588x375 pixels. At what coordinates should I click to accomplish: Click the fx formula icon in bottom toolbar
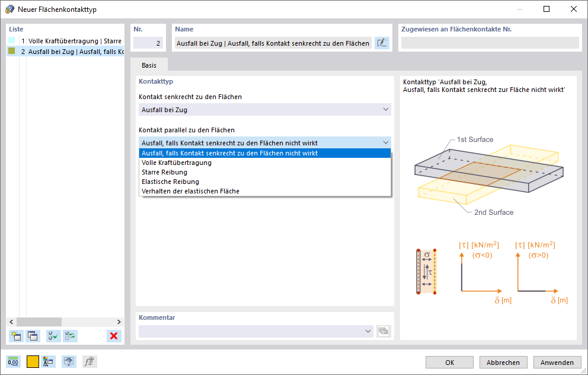90,361
